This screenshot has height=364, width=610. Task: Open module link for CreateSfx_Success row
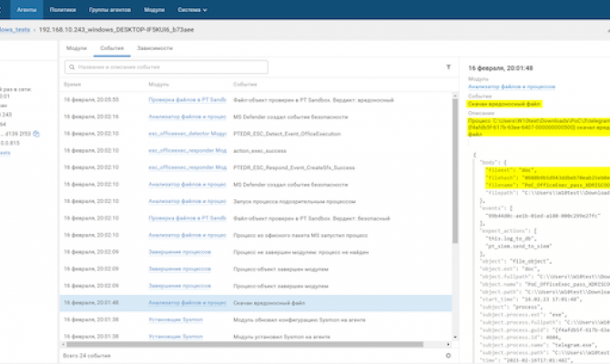(x=188, y=167)
